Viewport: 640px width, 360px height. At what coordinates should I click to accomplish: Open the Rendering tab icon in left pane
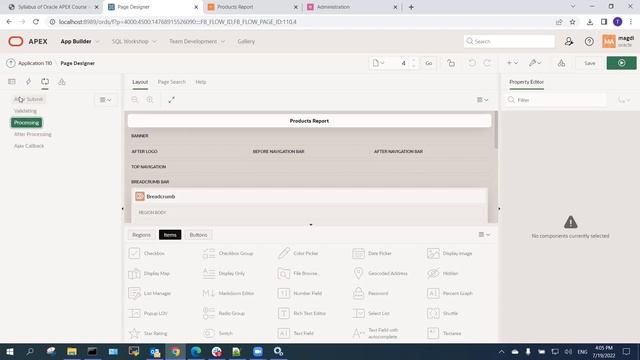coord(12,82)
